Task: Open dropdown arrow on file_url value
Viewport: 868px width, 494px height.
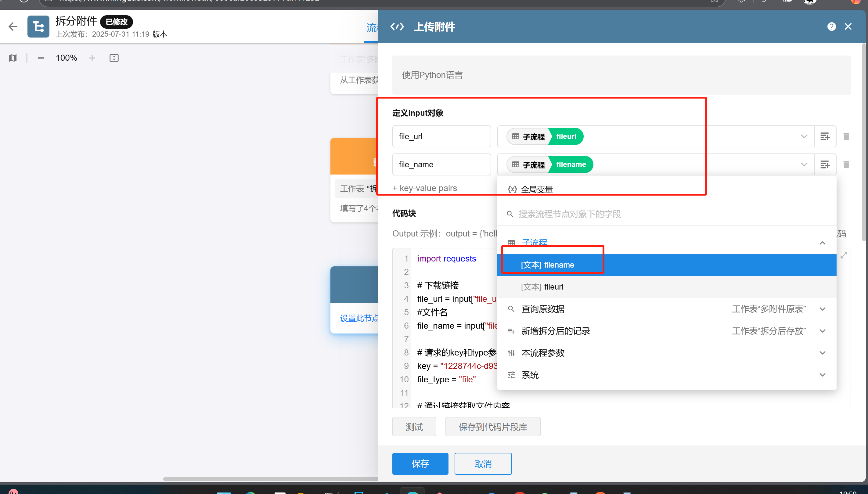Action: tap(804, 136)
